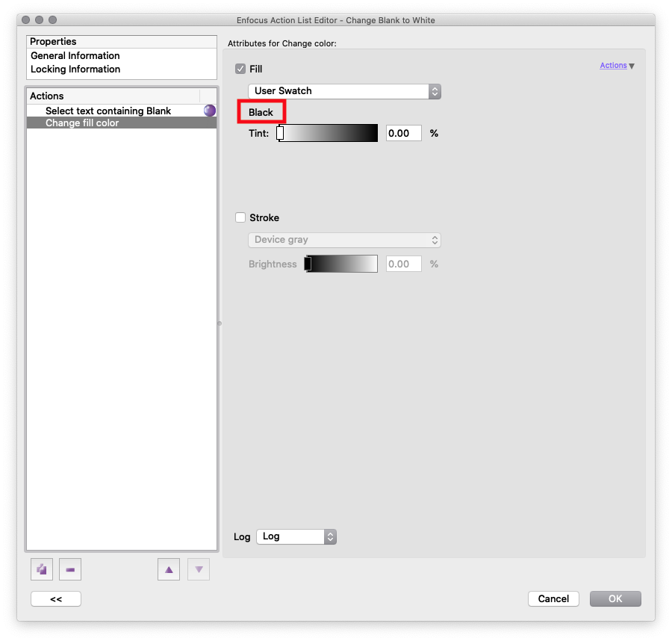Select Locking Information in Properties
The height and width of the screenshot is (641, 672).
[x=75, y=69]
